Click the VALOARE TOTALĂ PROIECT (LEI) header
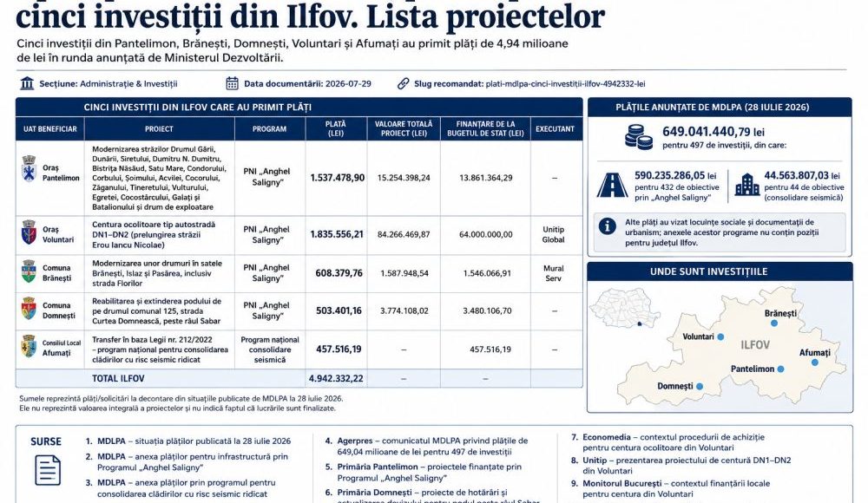 pos(404,129)
